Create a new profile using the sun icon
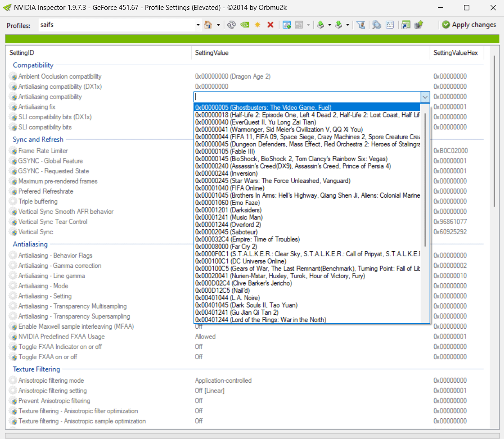 tap(257, 25)
